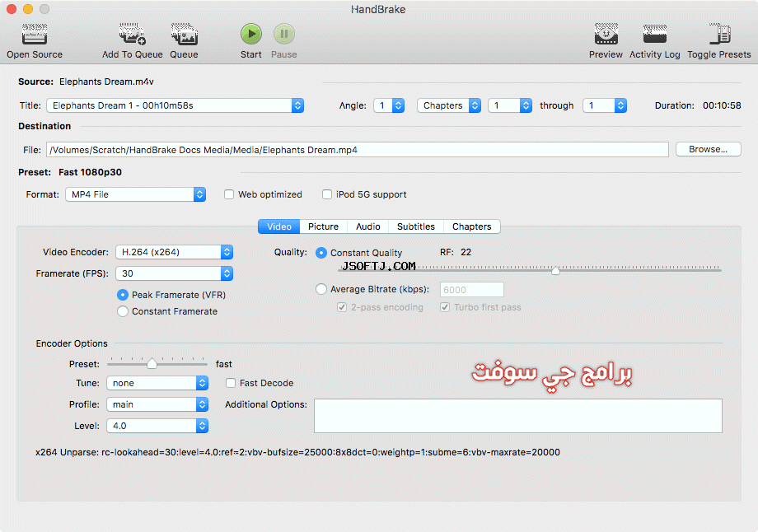Open the Tune dropdown
The height and width of the screenshot is (532, 758).
[157, 383]
